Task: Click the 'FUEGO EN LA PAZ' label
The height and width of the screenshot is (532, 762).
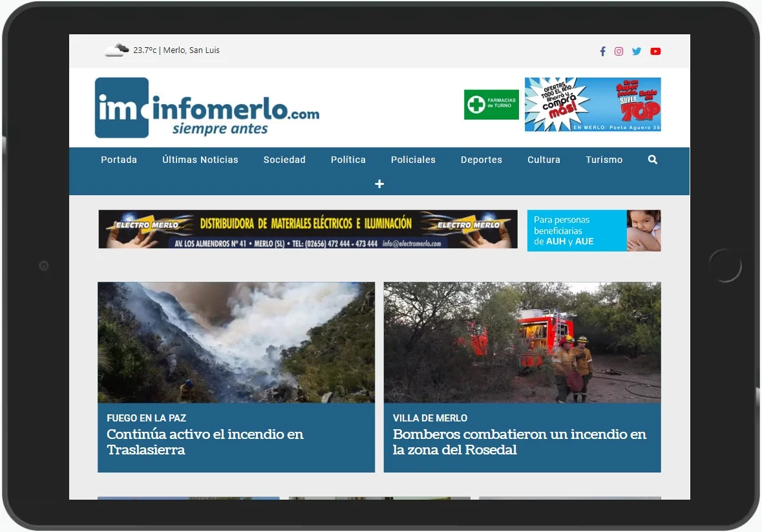Action: 146,418
